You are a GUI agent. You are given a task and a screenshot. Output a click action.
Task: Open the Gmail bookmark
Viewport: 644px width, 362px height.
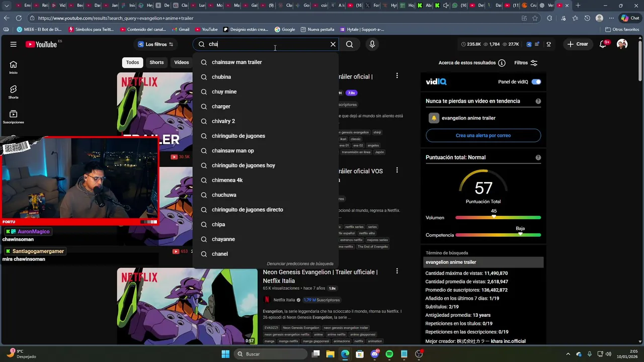point(181,30)
